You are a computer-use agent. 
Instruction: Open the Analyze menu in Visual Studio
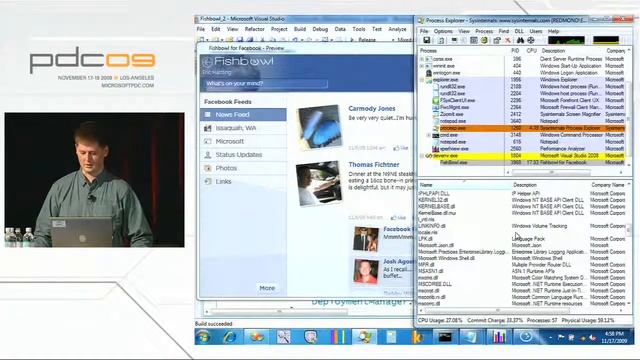(x=397, y=29)
